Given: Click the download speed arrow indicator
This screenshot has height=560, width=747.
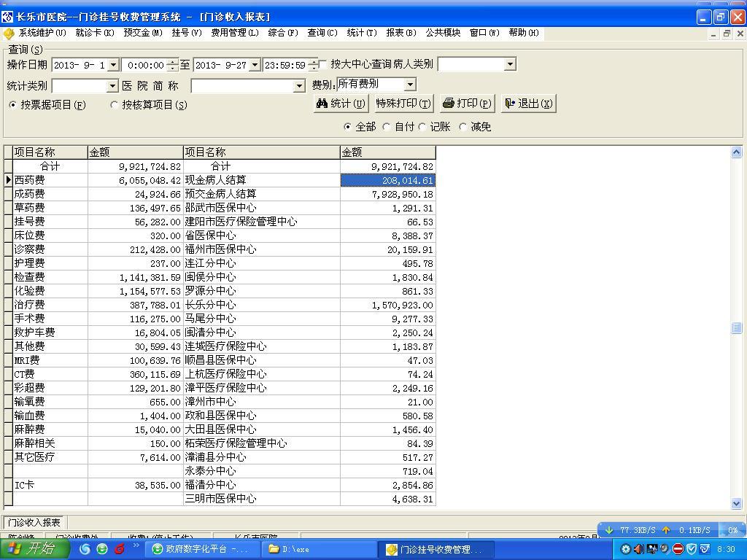Looking at the screenshot, I should click(608, 530).
